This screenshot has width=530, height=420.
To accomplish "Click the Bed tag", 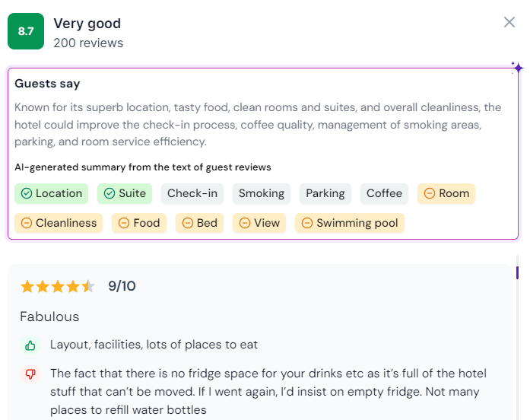I will click(199, 223).
